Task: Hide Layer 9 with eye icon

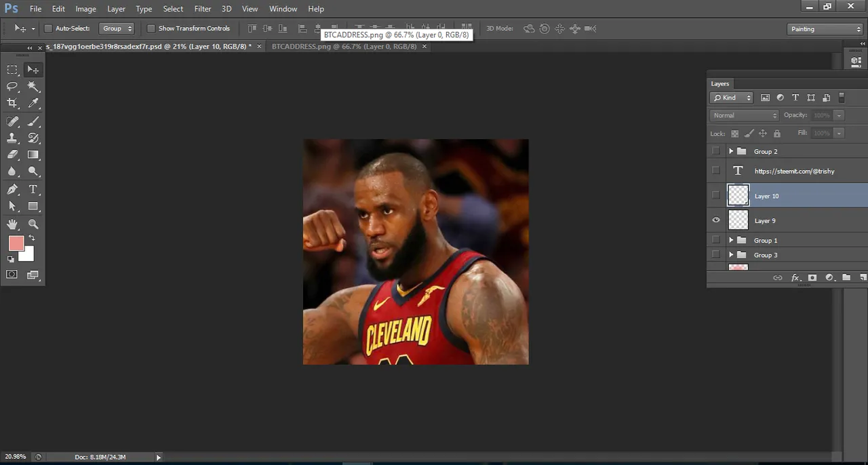Action: click(x=716, y=220)
